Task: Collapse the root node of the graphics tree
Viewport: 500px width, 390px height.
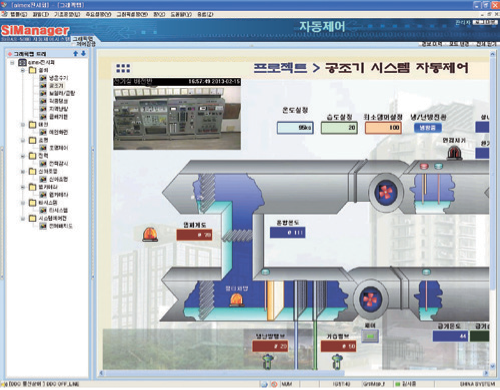Action: tap(13, 62)
